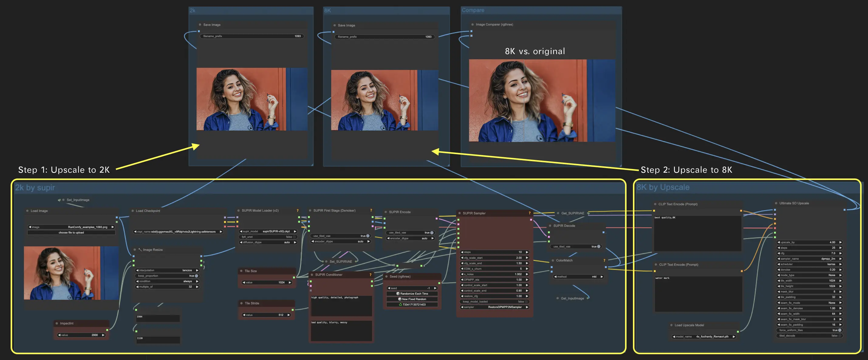Click the denoise 0.20 value slider
868x360 pixels.
pos(809,270)
